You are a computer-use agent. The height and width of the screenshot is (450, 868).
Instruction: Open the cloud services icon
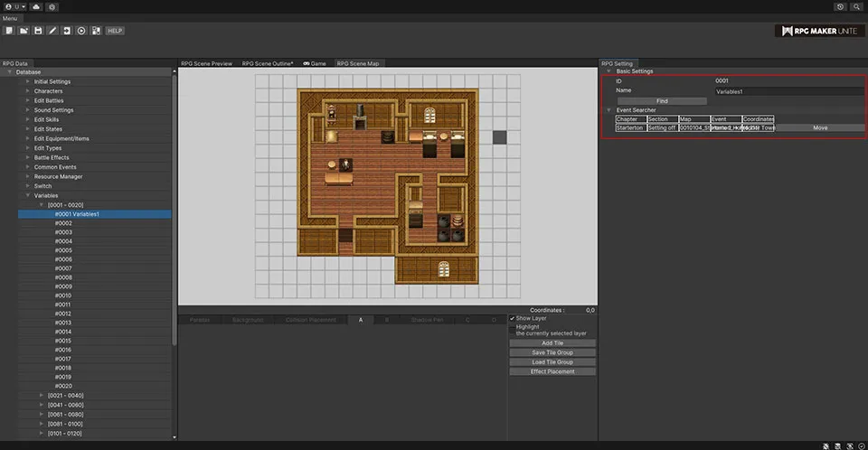click(35, 6)
